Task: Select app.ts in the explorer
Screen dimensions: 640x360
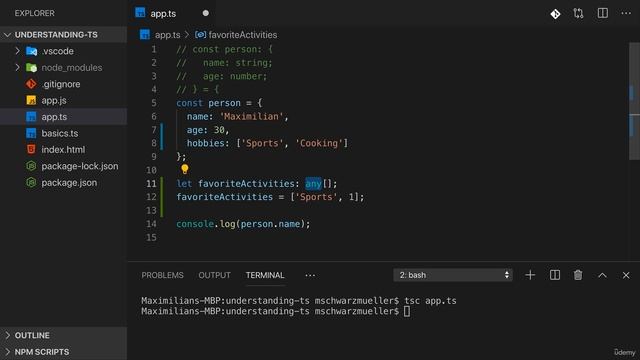Action: (63, 117)
